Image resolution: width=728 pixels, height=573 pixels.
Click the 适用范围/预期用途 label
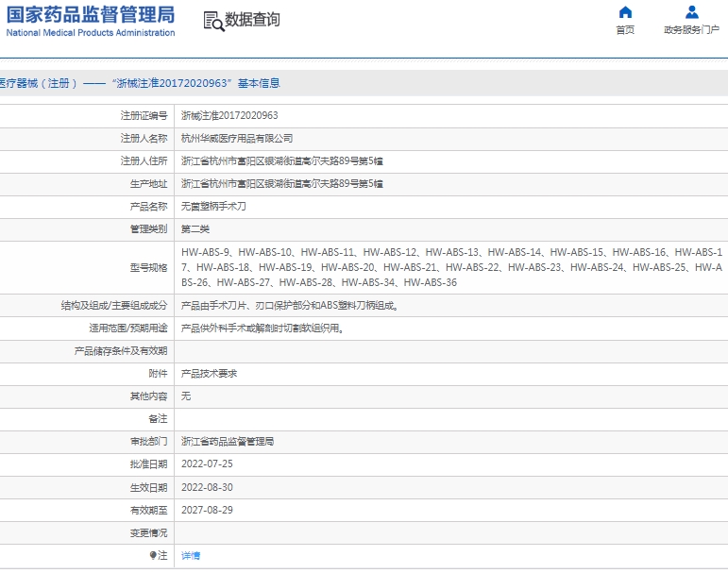128,329
